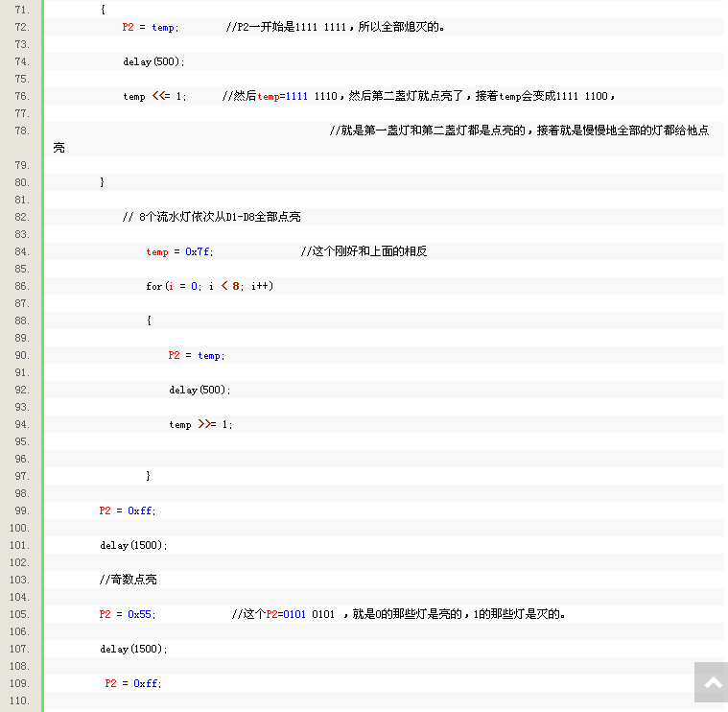Click the for loop statement on line 86
Screen dimensions: 728x712
210,286
